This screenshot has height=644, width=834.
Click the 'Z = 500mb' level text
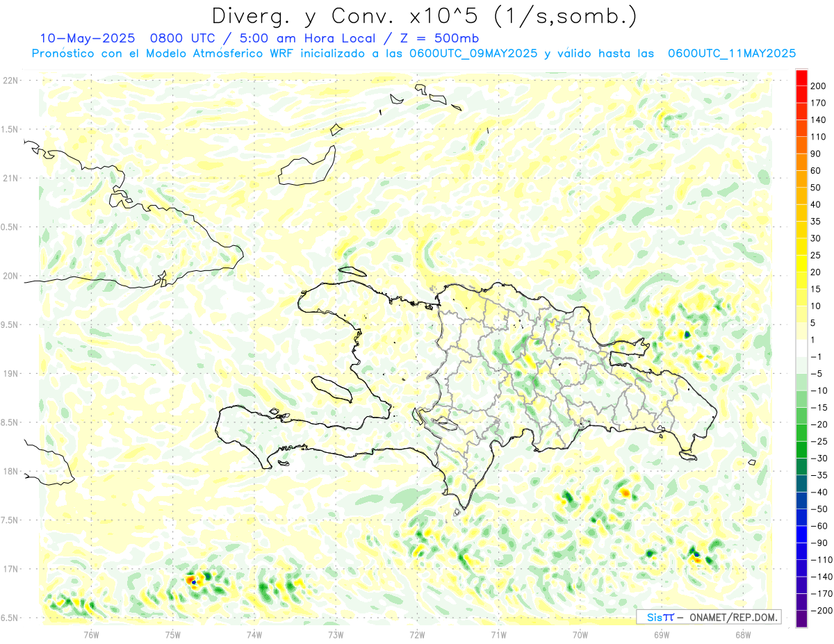click(x=439, y=38)
